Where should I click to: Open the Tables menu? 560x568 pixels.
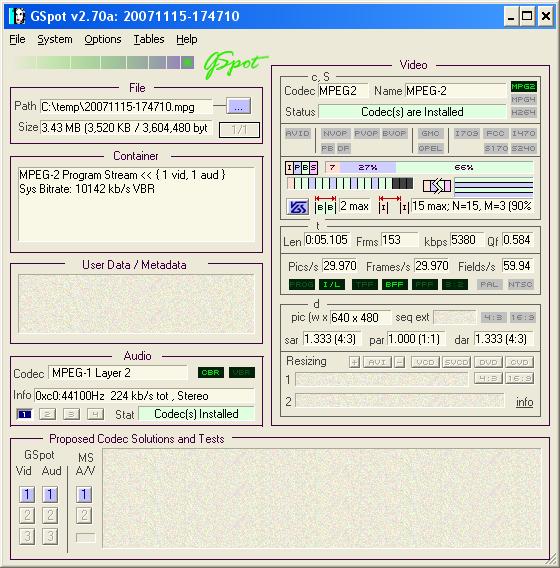pos(149,39)
